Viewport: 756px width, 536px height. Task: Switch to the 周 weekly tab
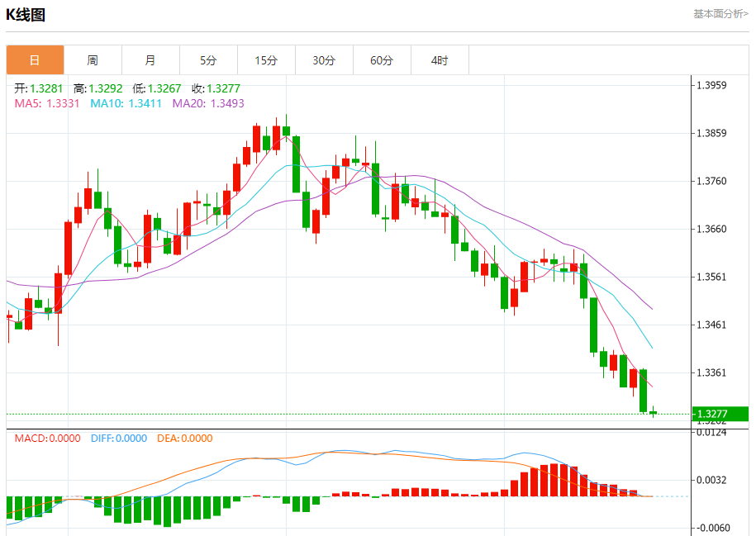93,60
